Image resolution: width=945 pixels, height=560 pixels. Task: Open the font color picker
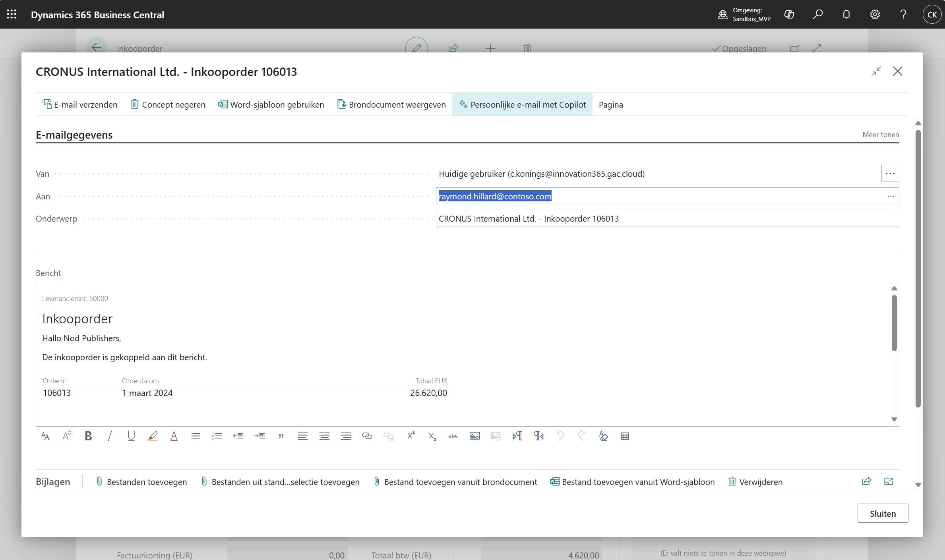[174, 436]
